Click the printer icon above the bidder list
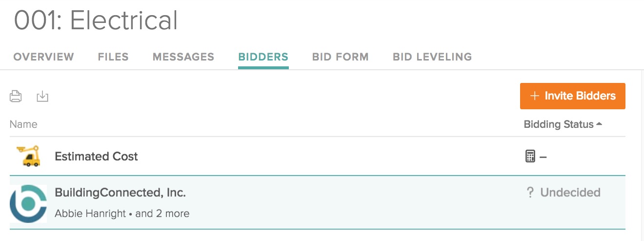This screenshot has height=241, width=644. point(16,96)
